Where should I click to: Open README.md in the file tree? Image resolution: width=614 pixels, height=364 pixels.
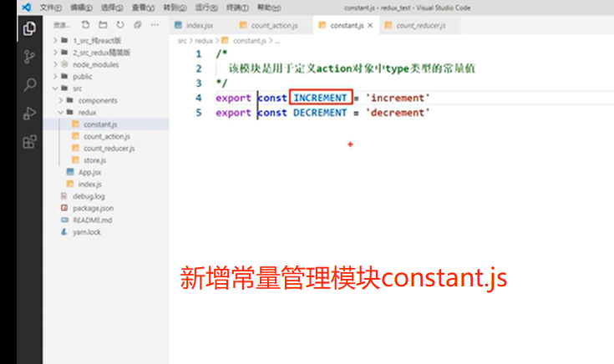point(106,220)
